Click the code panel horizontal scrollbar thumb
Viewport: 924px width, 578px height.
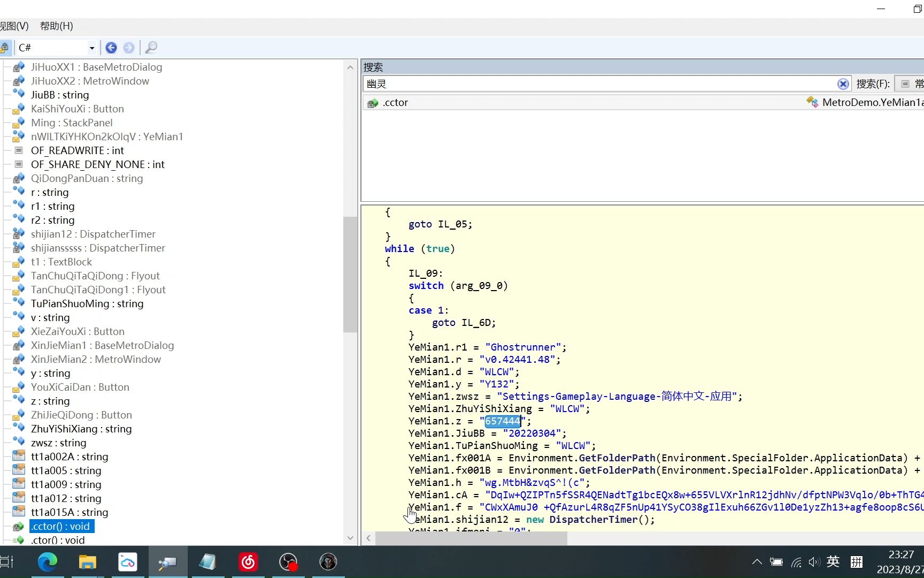(471, 538)
